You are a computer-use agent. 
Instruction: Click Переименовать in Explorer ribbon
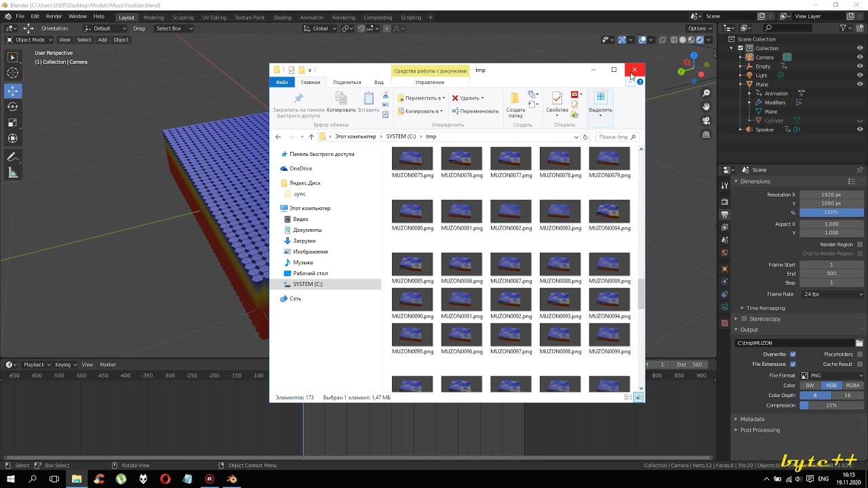click(475, 111)
